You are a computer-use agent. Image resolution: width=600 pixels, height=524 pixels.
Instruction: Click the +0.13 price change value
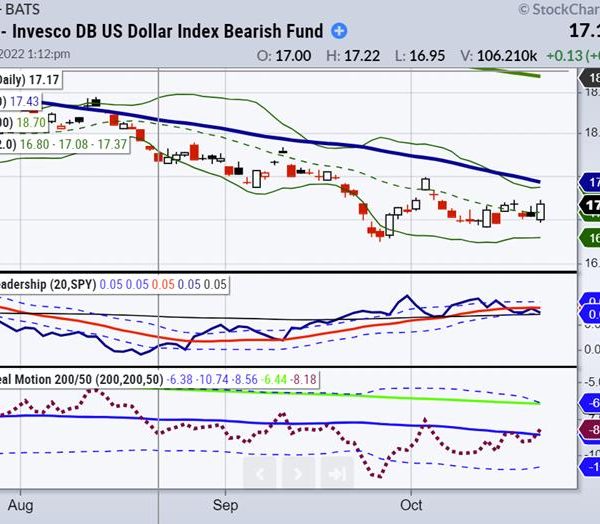564,56
